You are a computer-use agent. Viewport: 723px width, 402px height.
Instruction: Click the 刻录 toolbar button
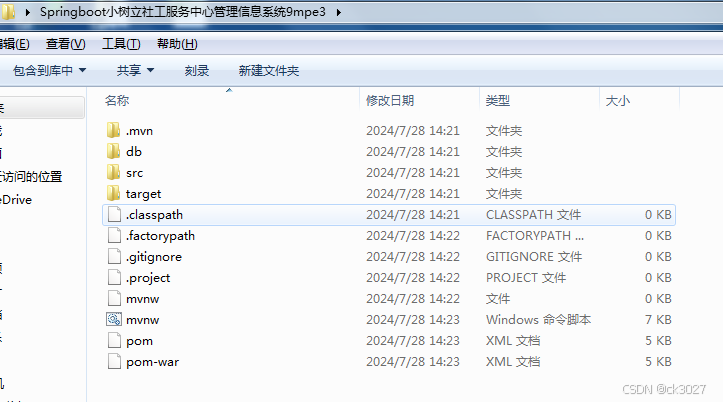tap(197, 71)
